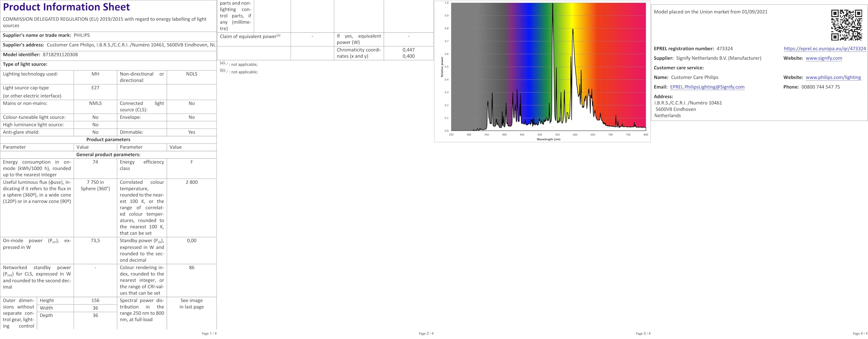This screenshot has width=868, height=339.
Task: Click the QR code image
Action: (x=846, y=25)
